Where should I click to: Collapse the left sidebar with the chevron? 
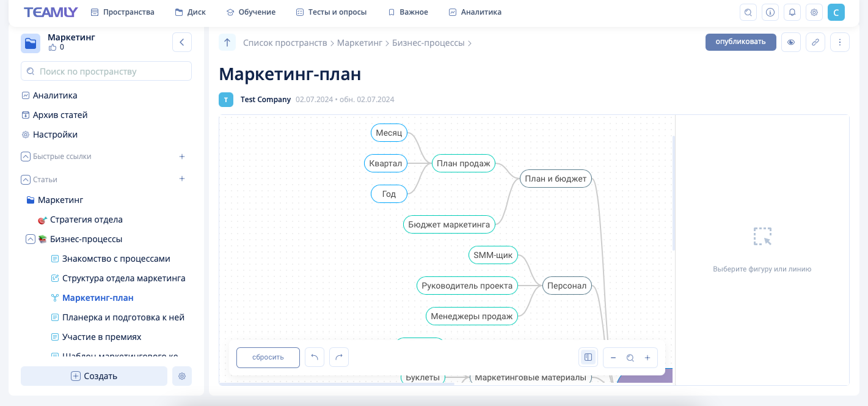click(x=182, y=42)
